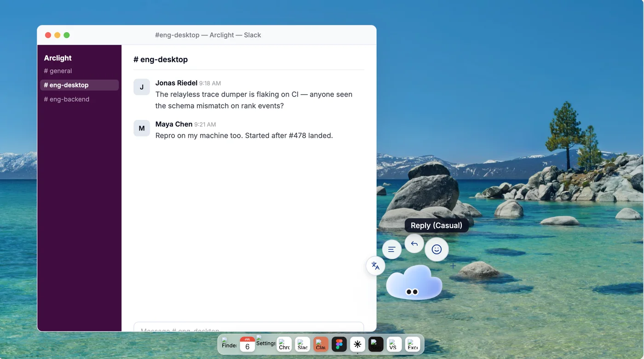This screenshot has height=359, width=644.
Task: Click Jonas Riedel's J avatar
Action: click(142, 87)
